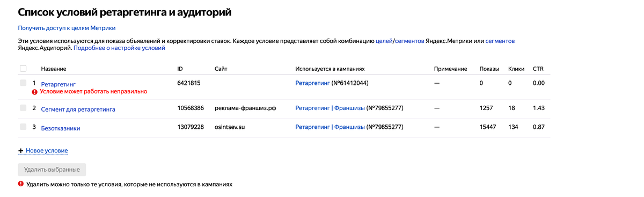Viewport: 644px width, 197px height.
Task: Open Ретаргетинг | Франшизы campaign in row 3
Action: point(330,127)
